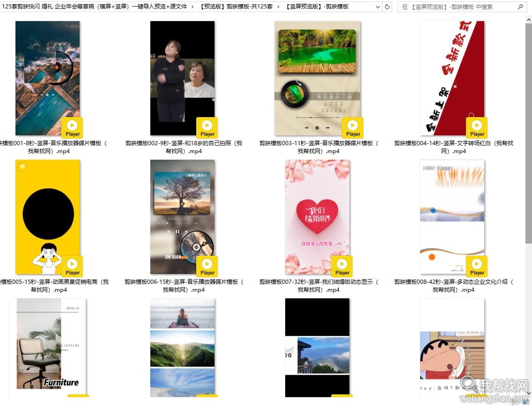Refresh the folder with the address bar refresh icon
The image size is (532, 407).
click(387, 7)
